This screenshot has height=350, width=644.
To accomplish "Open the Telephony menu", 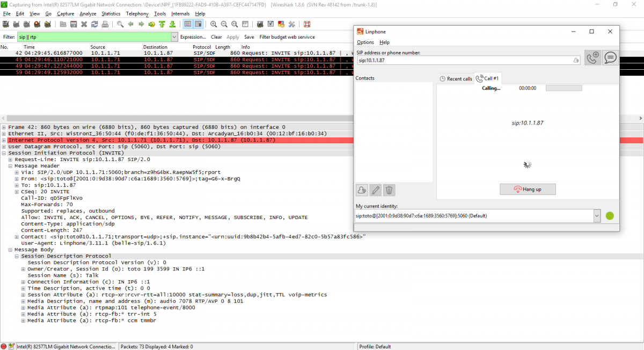I will pyautogui.click(x=137, y=13).
